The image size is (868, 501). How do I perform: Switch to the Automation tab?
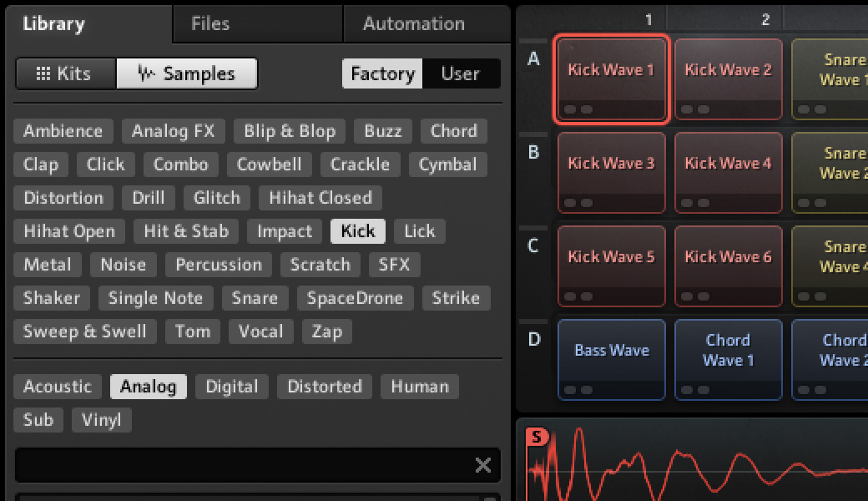(414, 23)
